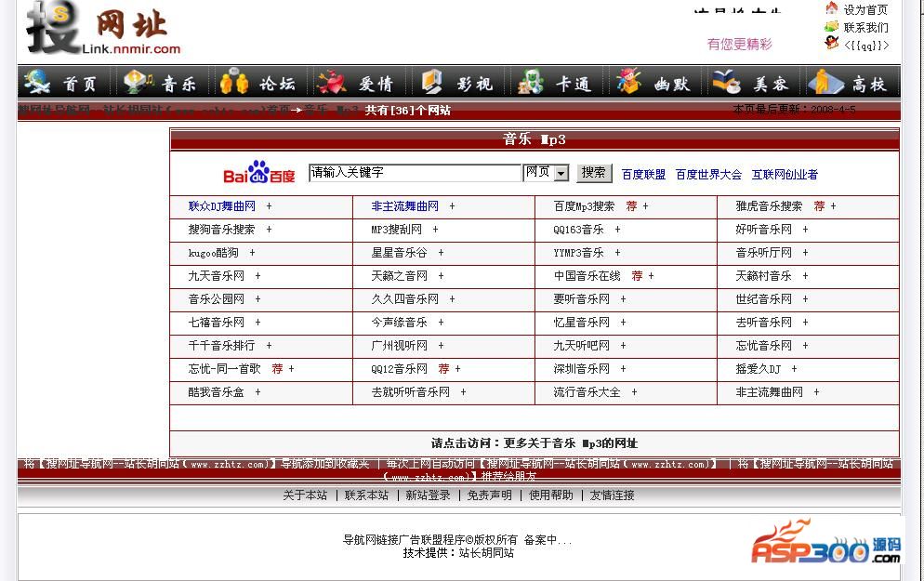This screenshot has width=924, height=581.
Task: Open the 百度Mp3搜索 link
Action: tap(584, 206)
